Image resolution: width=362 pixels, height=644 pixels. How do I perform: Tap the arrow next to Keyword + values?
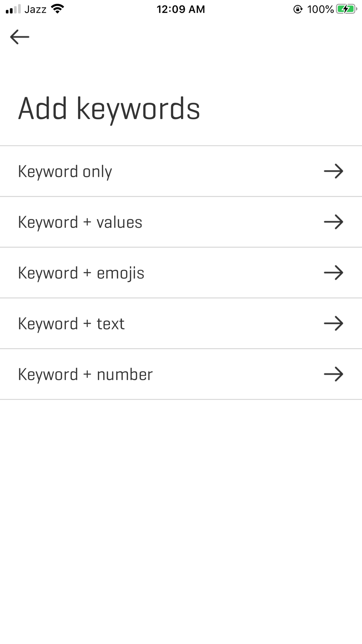tap(333, 222)
